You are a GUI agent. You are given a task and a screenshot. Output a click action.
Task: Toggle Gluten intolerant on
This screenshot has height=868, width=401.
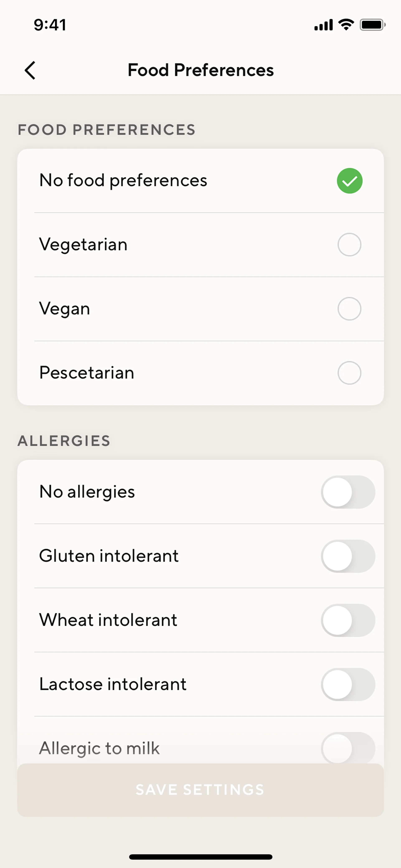[348, 556]
